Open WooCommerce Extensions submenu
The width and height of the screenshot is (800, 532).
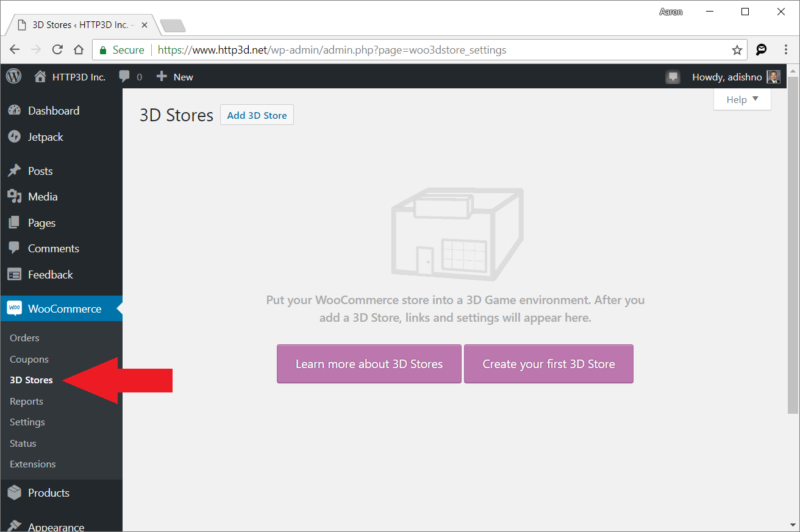click(33, 464)
